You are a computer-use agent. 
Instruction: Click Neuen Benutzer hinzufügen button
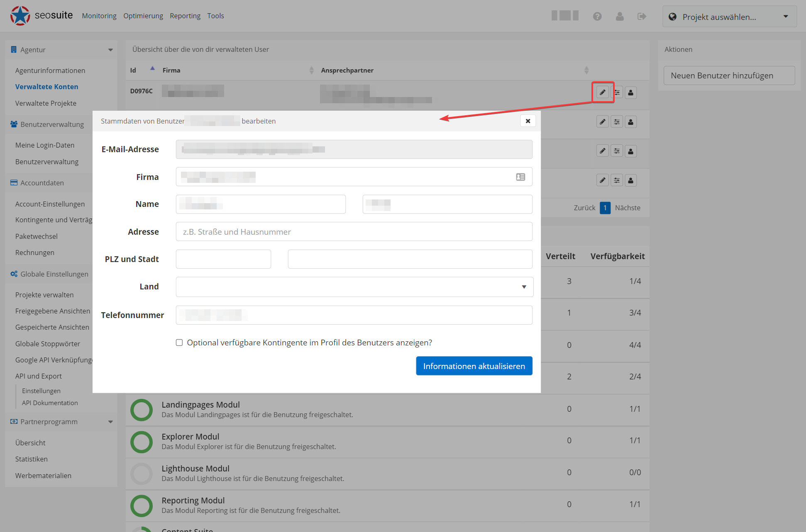pos(722,75)
